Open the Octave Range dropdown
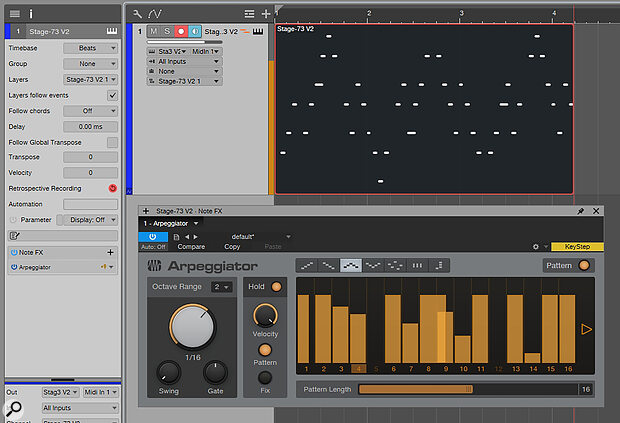Viewport: 620px width, 423px height. 222,287
